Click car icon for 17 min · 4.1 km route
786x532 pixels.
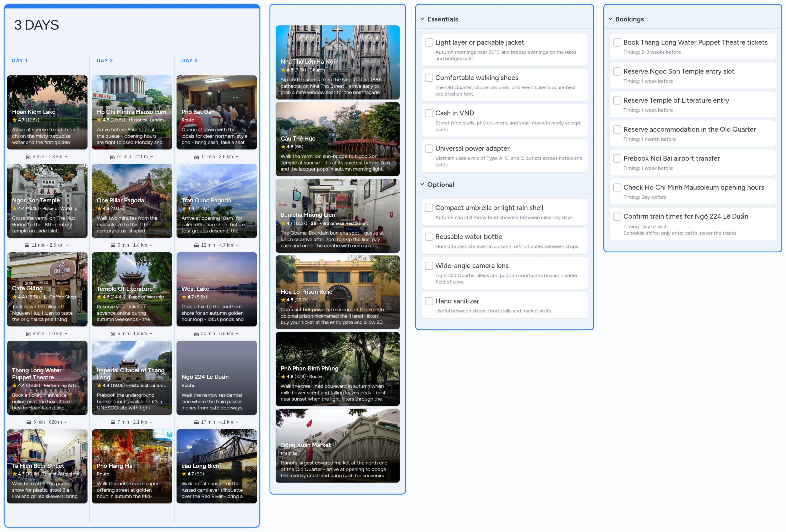click(196, 423)
